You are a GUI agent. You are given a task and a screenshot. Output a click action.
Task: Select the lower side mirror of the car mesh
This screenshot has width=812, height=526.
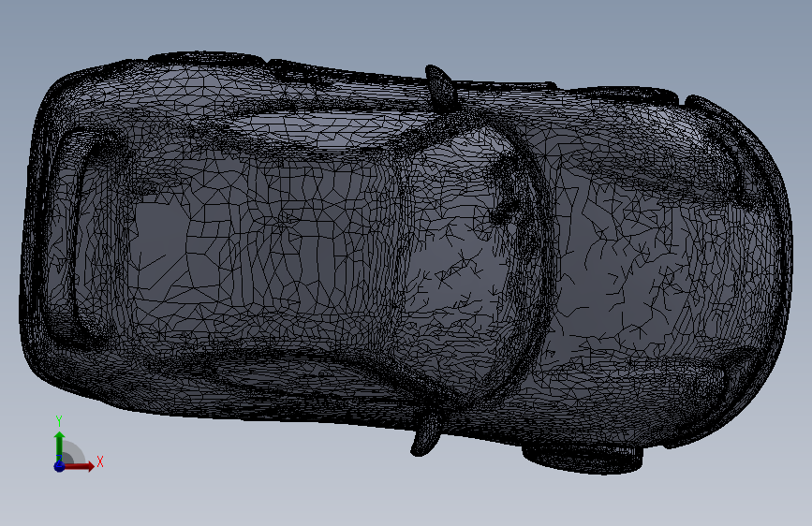point(426,435)
